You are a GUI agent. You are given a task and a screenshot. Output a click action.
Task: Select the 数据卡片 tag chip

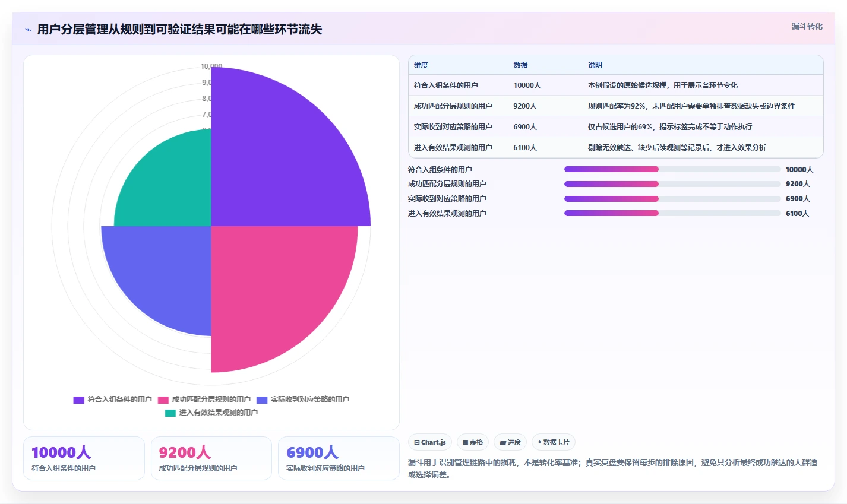554,442
